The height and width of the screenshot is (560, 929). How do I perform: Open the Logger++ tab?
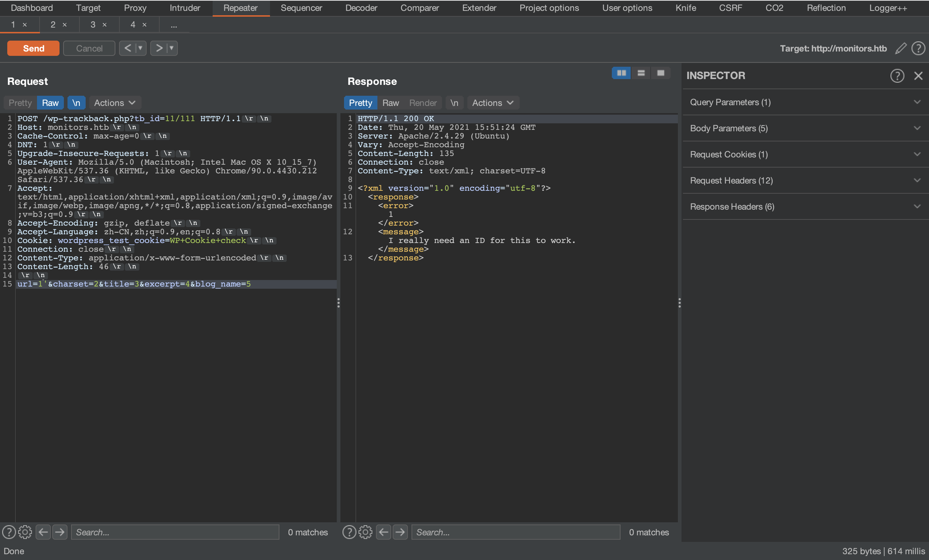coord(888,8)
